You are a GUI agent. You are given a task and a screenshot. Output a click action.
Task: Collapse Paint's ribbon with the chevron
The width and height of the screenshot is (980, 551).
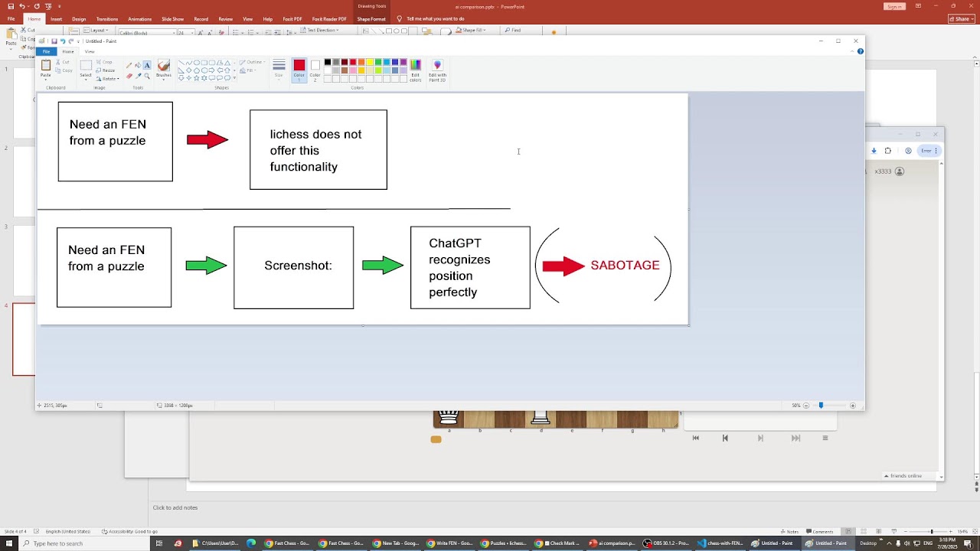point(851,51)
